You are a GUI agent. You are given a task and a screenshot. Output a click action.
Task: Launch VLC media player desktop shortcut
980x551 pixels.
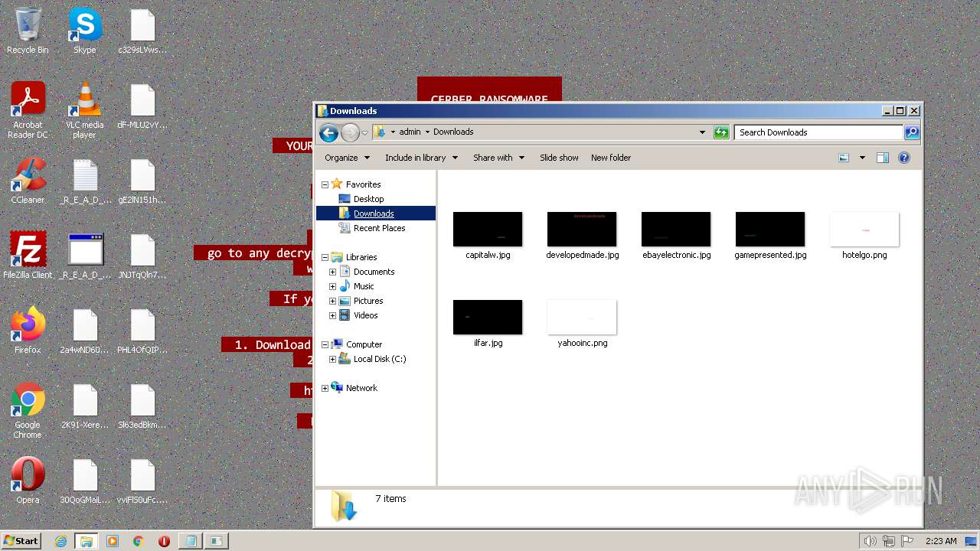pos(85,110)
